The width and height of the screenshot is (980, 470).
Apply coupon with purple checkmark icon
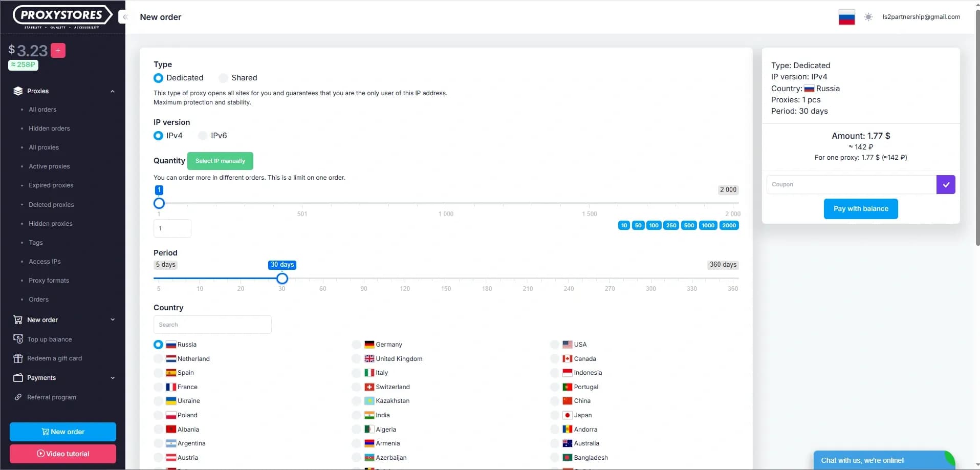point(945,184)
